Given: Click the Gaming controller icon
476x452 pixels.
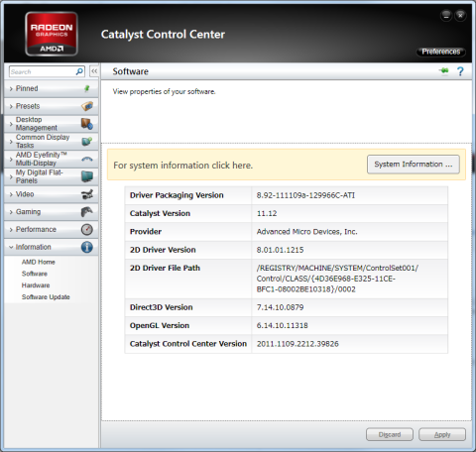Looking at the screenshot, I should pos(87,212).
